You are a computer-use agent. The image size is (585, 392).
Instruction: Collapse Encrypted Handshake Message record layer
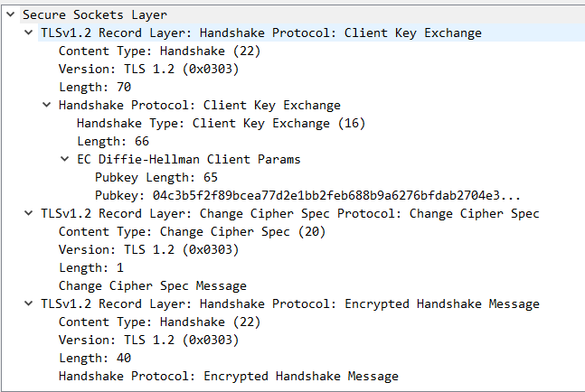(28, 303)
